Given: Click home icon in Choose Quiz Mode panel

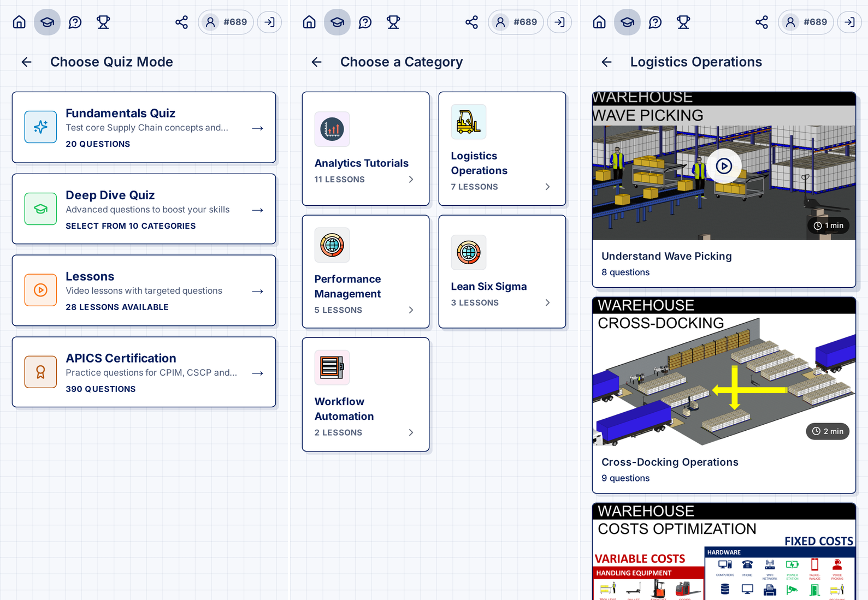Looking at the screenshot, I should [19, 22].
